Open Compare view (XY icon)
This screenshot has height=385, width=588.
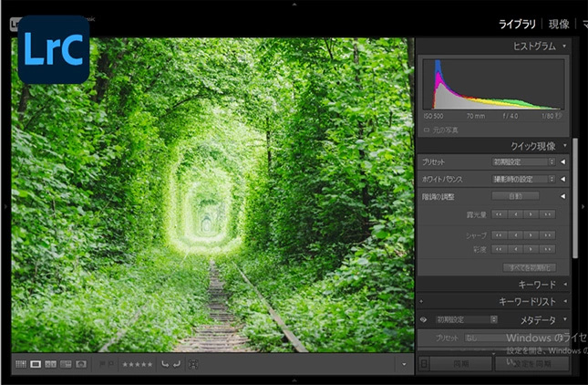coord(51,364)
